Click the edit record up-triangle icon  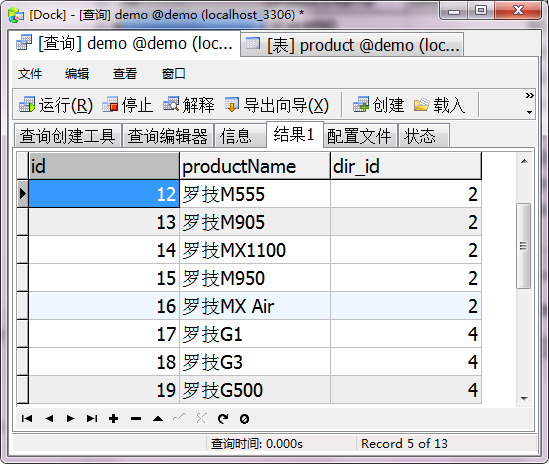click(158, 418)
